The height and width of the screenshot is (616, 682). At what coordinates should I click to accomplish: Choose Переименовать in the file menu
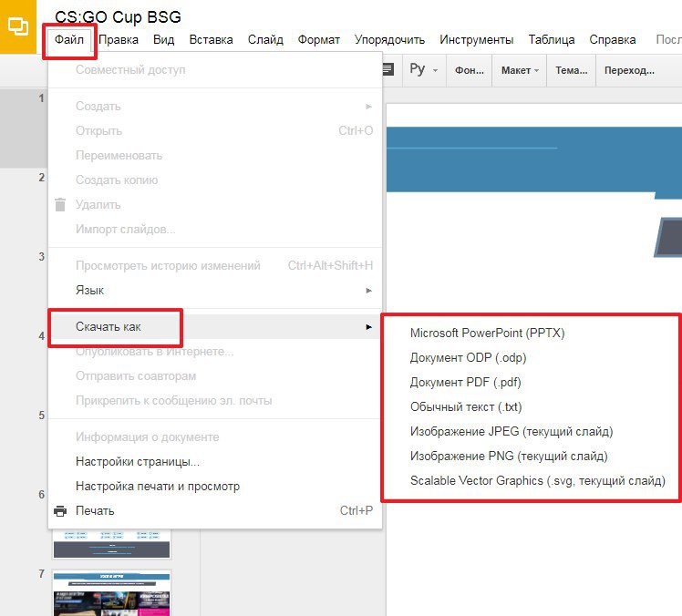[215, 155]
